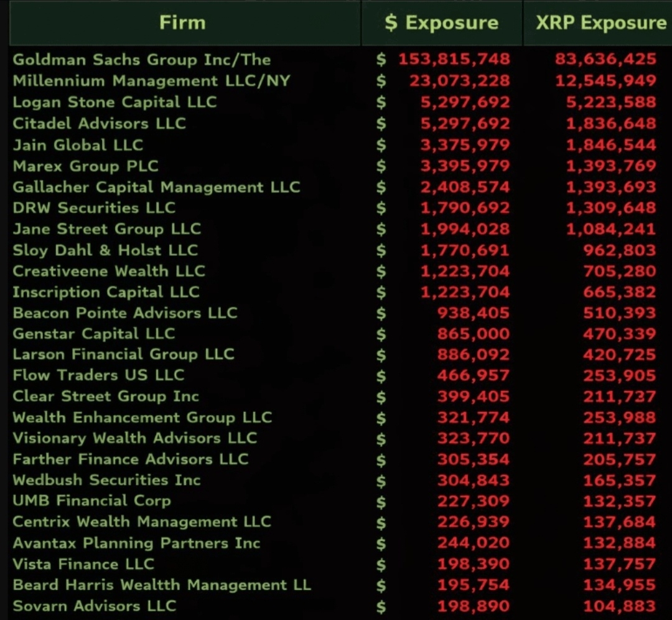Click the 1,994,028 dollar exposure value
Viewport: 672px width, 620px height.
point(465,229)
